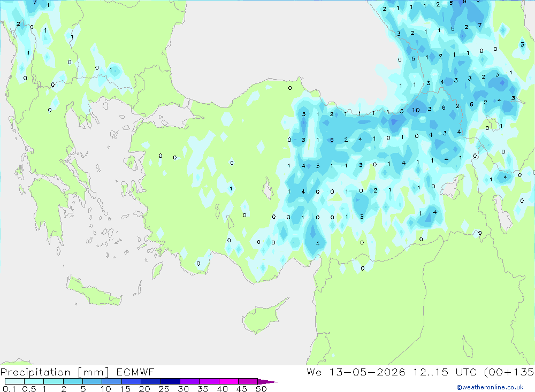Select the 30–35 mm purple legend box
This screenshot has width=535, height=392.
(190, 381)
